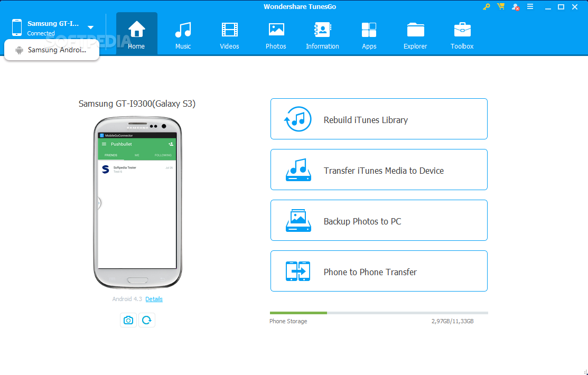Click Transfer iTunes Media to Device
Image resolution: width=588 pixels, height=375 pixels.
[x=379, y=170]
